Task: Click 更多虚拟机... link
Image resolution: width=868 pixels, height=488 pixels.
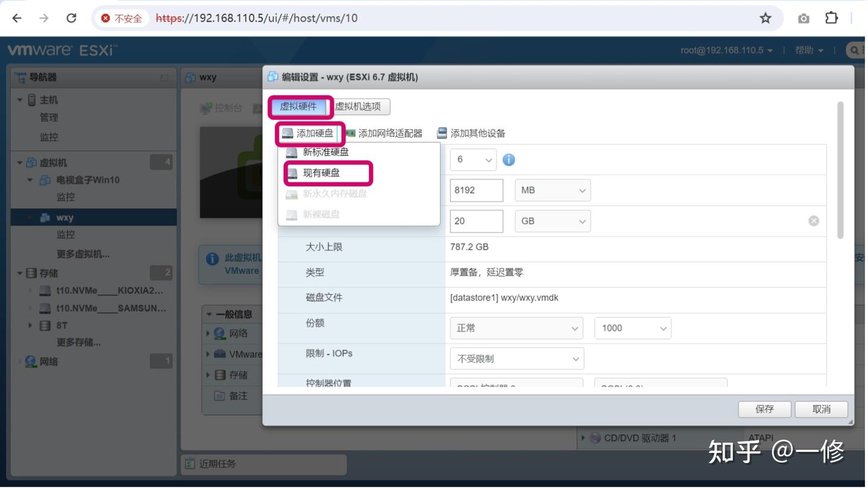Action: (x=83, y=254)
